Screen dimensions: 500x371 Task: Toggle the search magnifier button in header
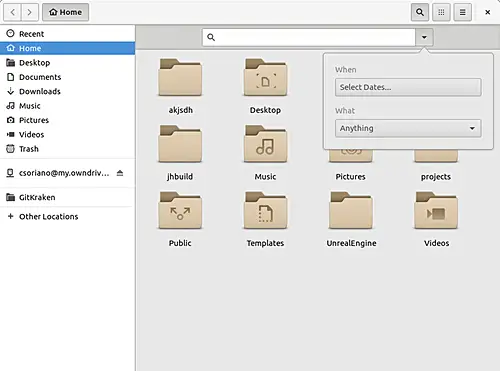(x=420, y=12)
